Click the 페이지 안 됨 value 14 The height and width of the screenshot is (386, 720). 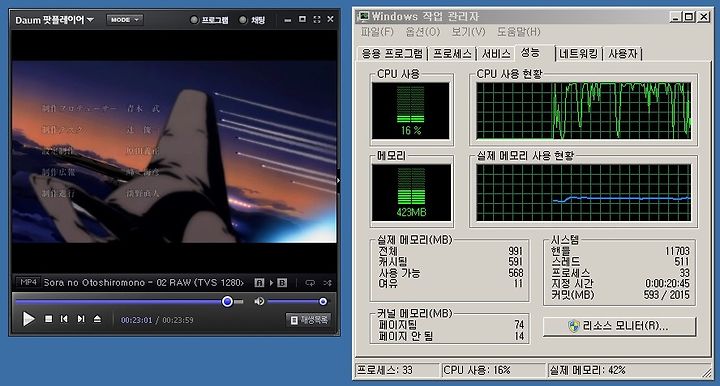pyautogui.click(x=519, y=336)
